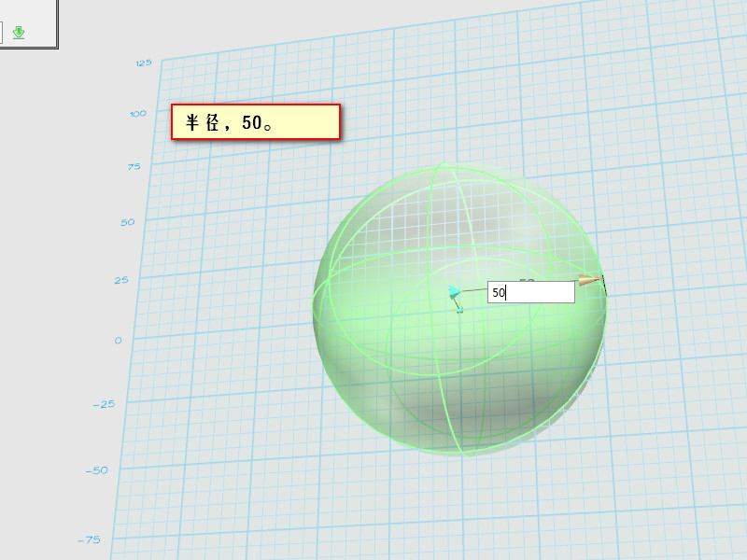Click the 100 grid axis label
The width and height of the screenshot is (747, 560).
click(138, 113)
